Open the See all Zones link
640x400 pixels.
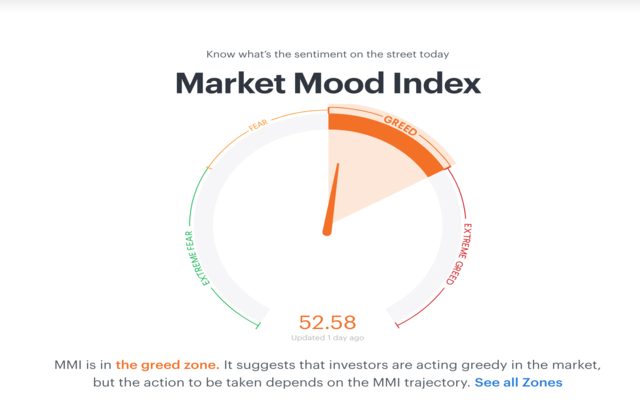[x=518, y=382]
